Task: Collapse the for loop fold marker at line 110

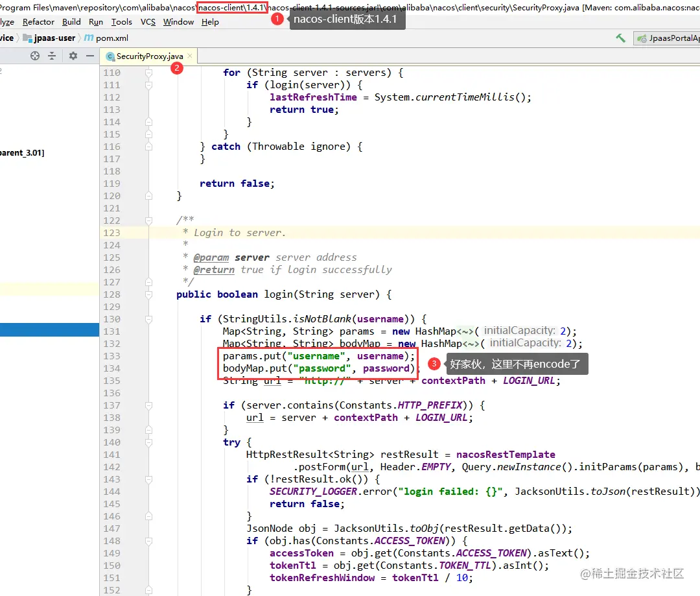Action: (148, 73)
